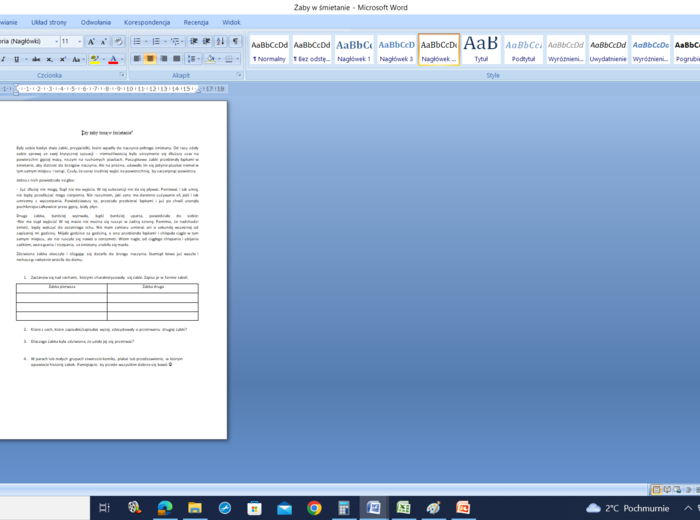The image size is (700, 520).
Task: Click the table in the document
Action: (107, 300)
